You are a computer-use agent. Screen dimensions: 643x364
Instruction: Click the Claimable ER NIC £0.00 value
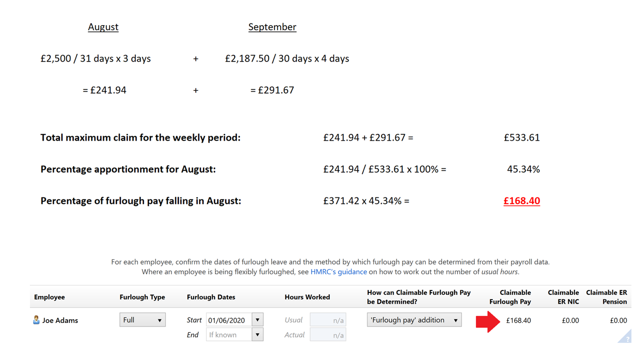tap(570, 320)
